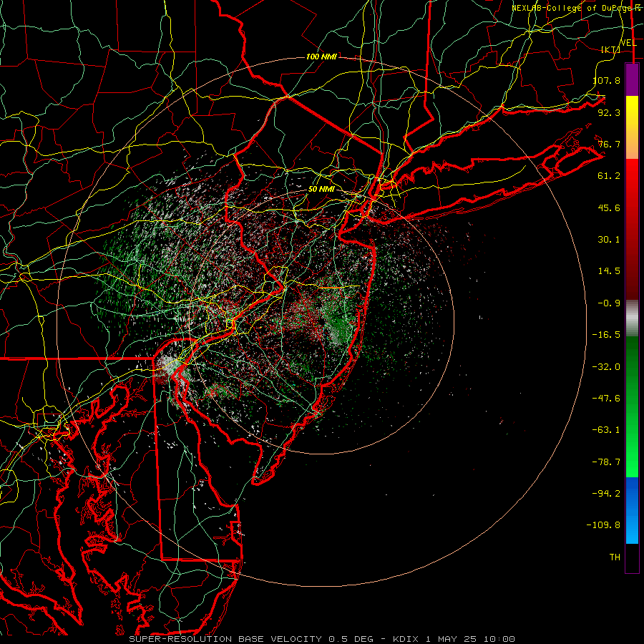Viewport: 644px width, 644px height.
Task: Click the -63.1 velocity scale value
Action: tap(606, 430)
